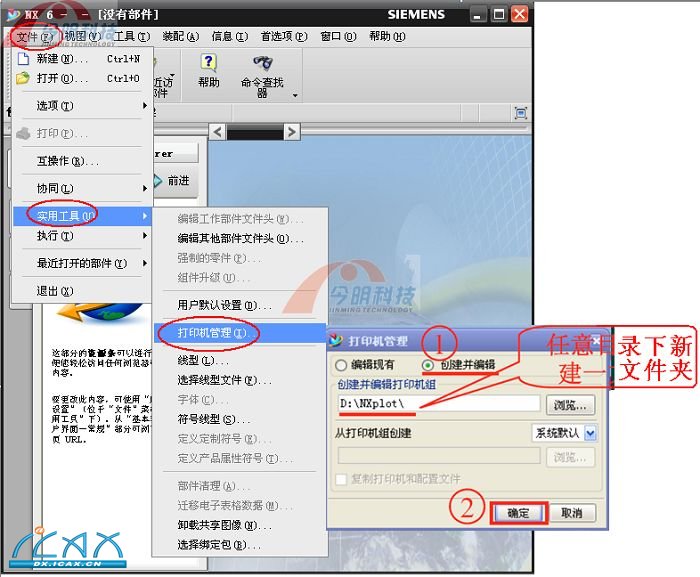Click the left arrow tab scroll button
700x577 pixels.
coord(217,132)
